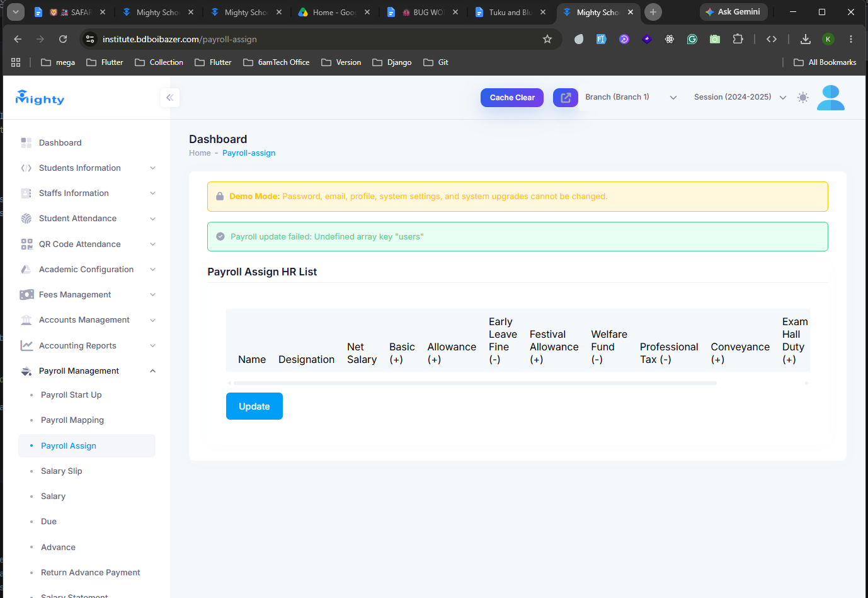Collapse Payroll Management menu chevron
This screenshot has height=598, width=868.
(x=152, y=371)
